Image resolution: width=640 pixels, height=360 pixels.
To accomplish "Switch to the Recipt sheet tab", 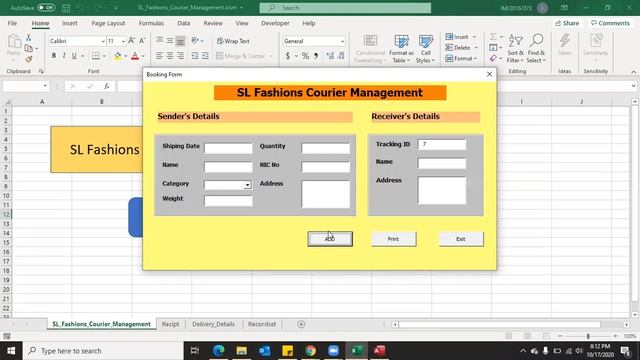I will [170, 324].
